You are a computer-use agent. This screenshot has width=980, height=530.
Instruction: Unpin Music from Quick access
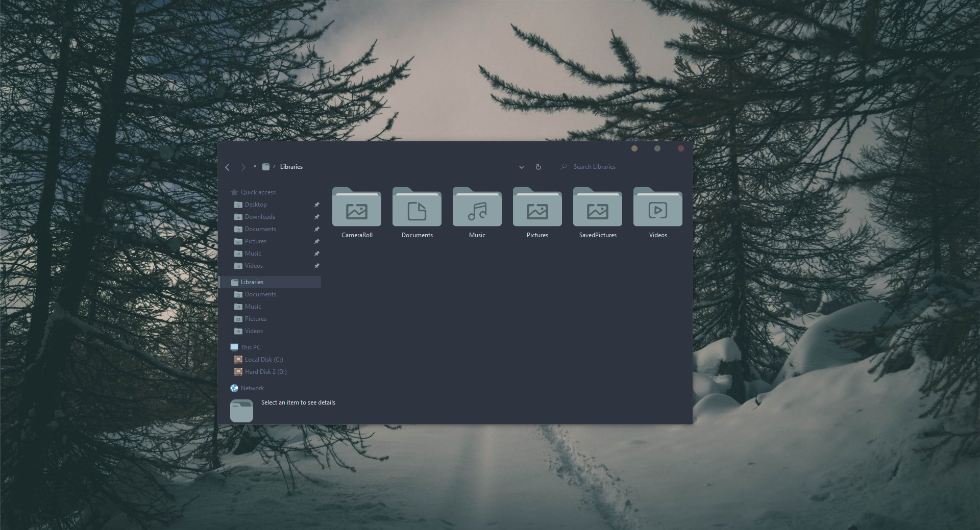click(316, 253)
